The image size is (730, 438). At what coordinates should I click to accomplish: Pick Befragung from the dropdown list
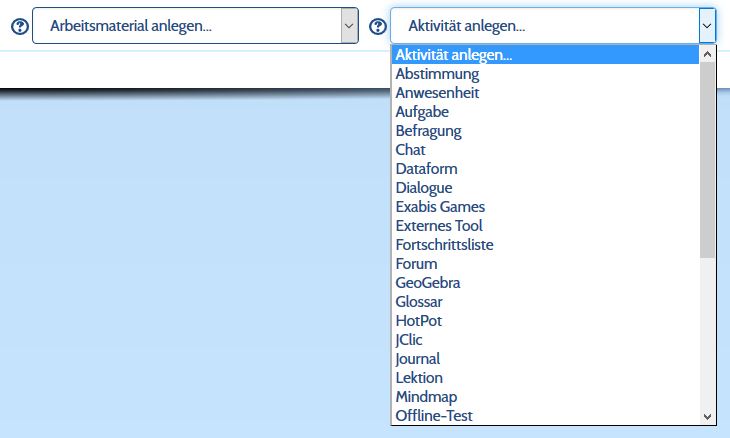[428, 131]
